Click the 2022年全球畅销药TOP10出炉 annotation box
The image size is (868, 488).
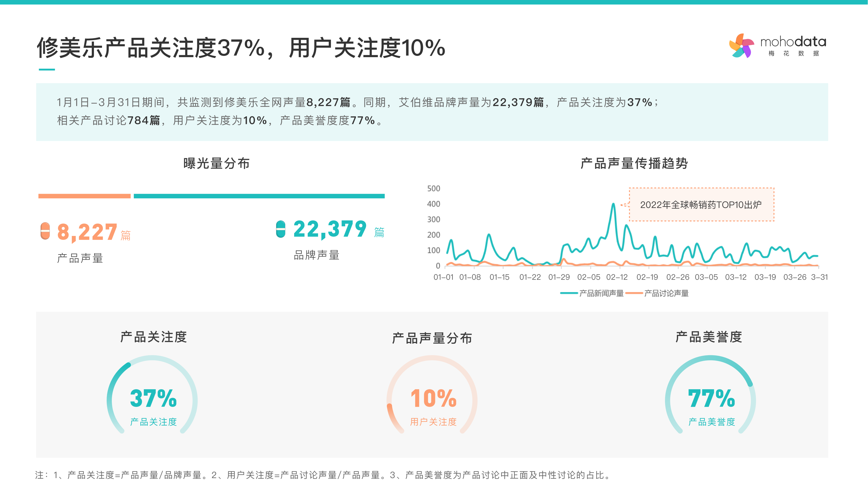tap(701, 204)
